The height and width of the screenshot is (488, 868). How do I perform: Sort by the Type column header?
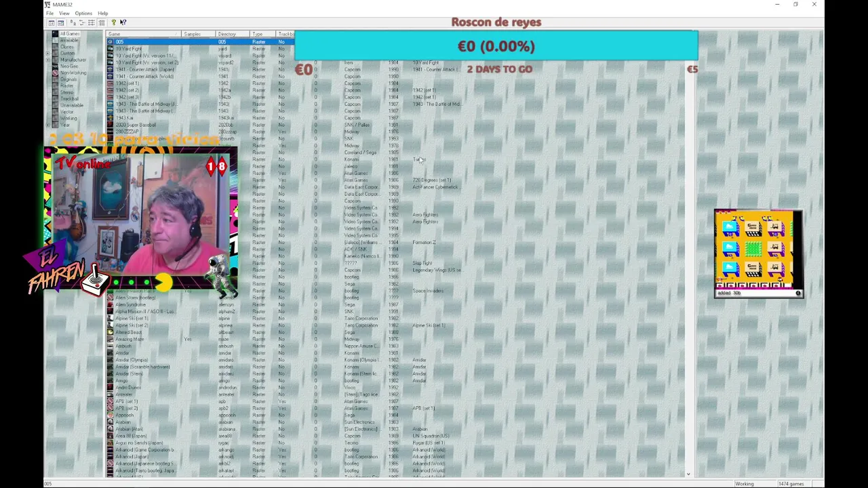(262, 34)
